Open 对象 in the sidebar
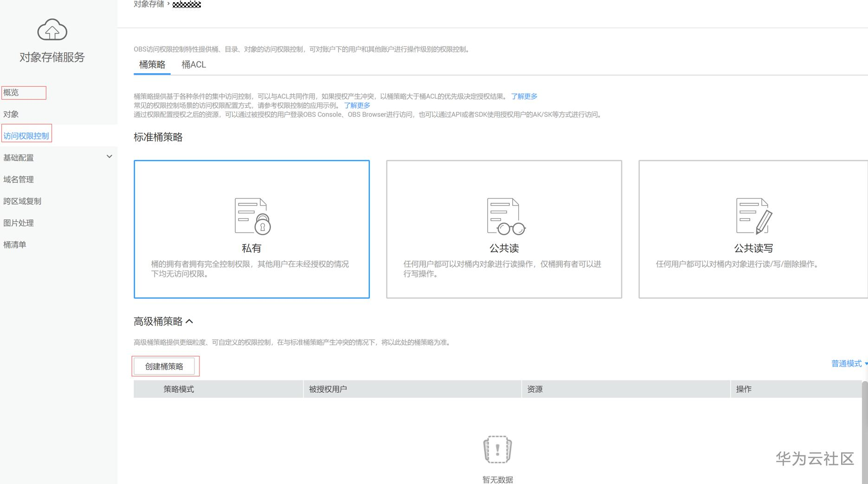Screen dimensions: 868x484 [x=11, y=114]
